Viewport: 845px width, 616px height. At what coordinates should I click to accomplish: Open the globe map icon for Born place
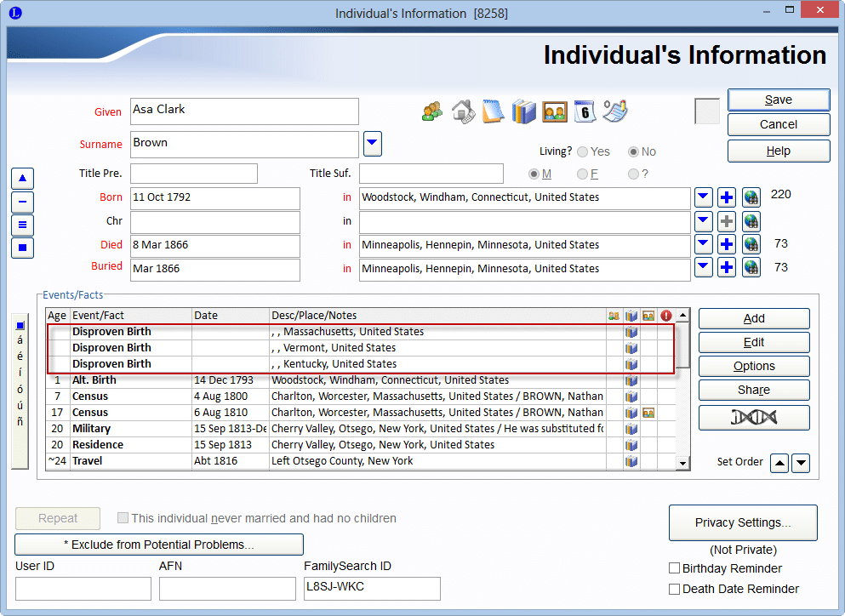pyautogui.click(x=751, y=197)
